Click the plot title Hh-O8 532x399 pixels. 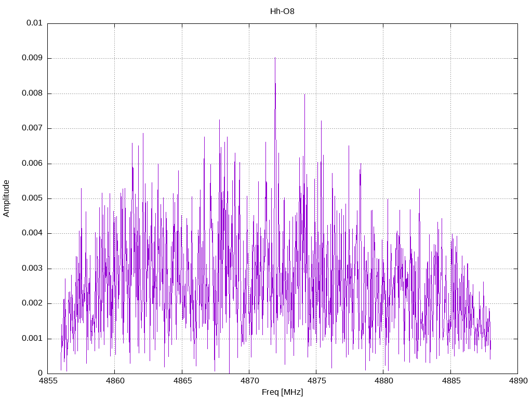pos(282,11)
